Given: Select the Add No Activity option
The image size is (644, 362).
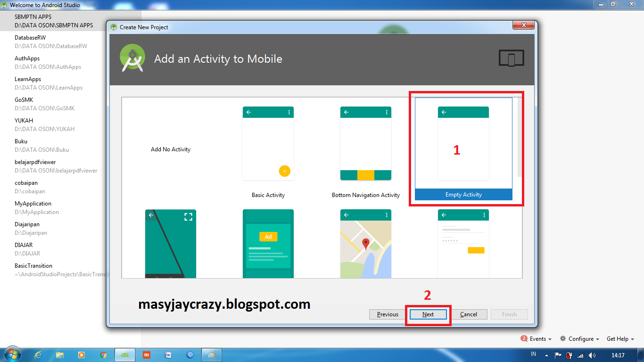Looking at the screenshot, I should pyautogui.click(x=171, y=149).
